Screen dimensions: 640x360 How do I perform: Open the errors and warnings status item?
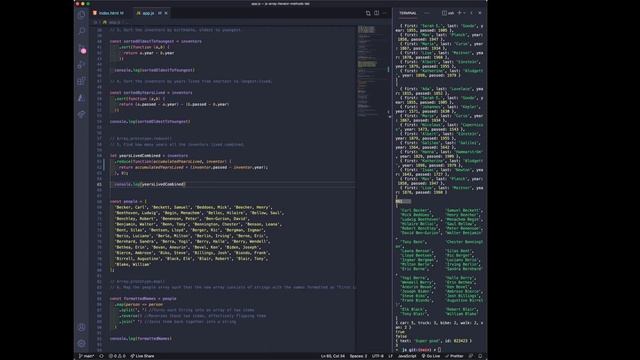click(x=117, y=356)
